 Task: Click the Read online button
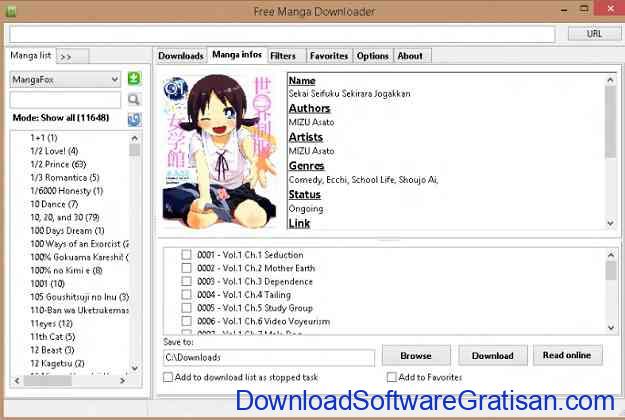coord(567,355)
